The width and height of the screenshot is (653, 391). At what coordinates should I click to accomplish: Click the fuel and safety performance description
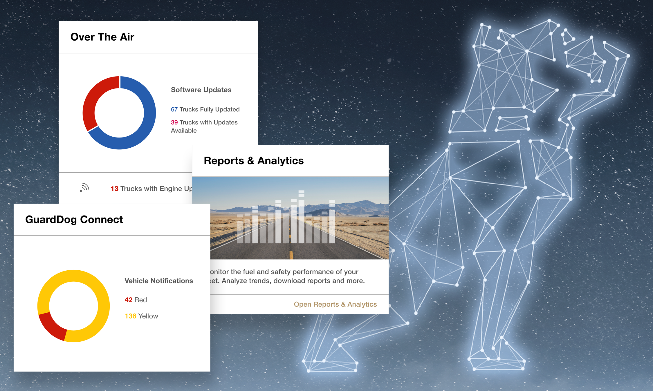287,276
